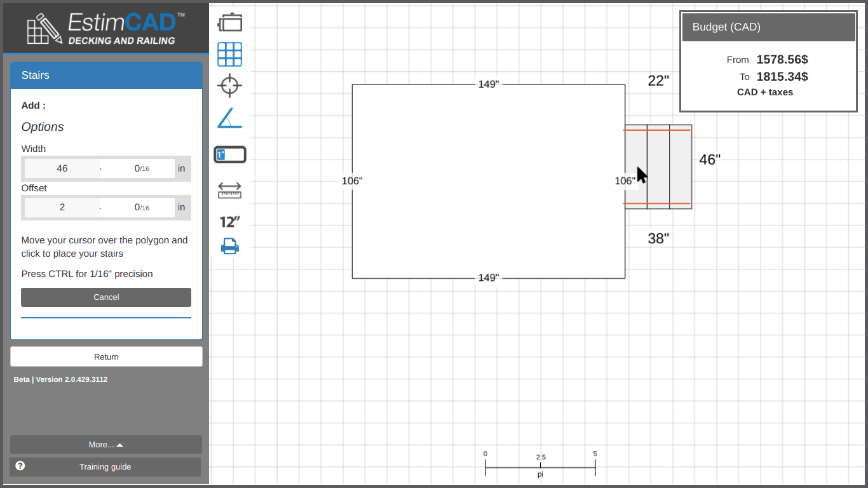The width and height of the screenshot is (868, 488).
Task: Click the layers/views icon at toolbar top
Action: pos(229,22)
